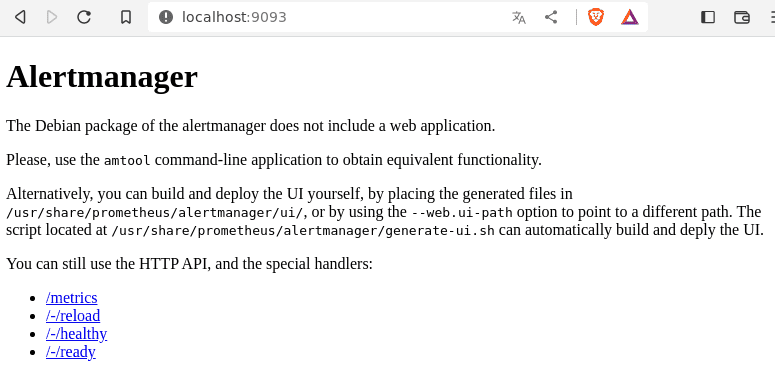Share this page using the share icon
The height and width of the screenshot is (370, 775).
coord(551,17)
